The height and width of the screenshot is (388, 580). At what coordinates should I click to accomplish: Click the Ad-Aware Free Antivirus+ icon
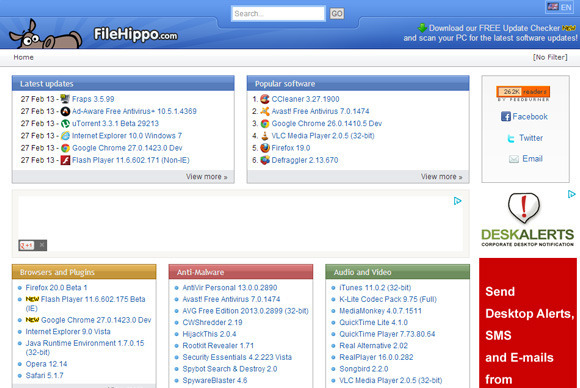point(65,111)
